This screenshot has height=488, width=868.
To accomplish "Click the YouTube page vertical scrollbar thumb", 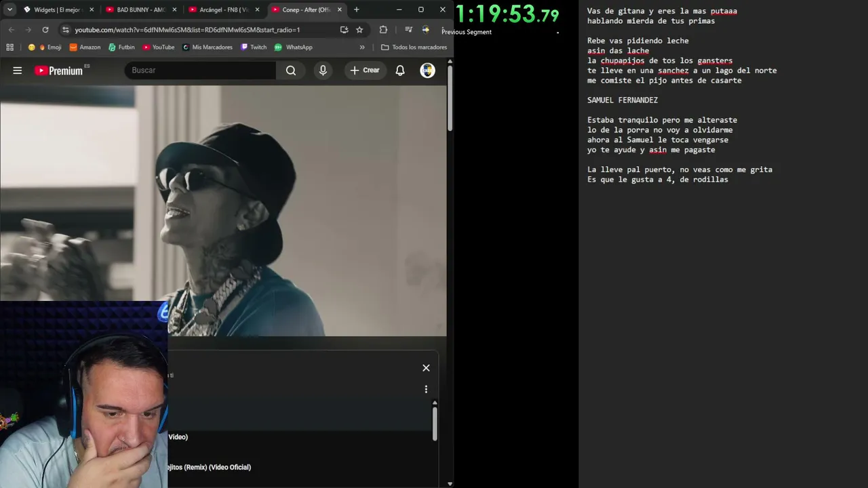I will coord(450,98).
